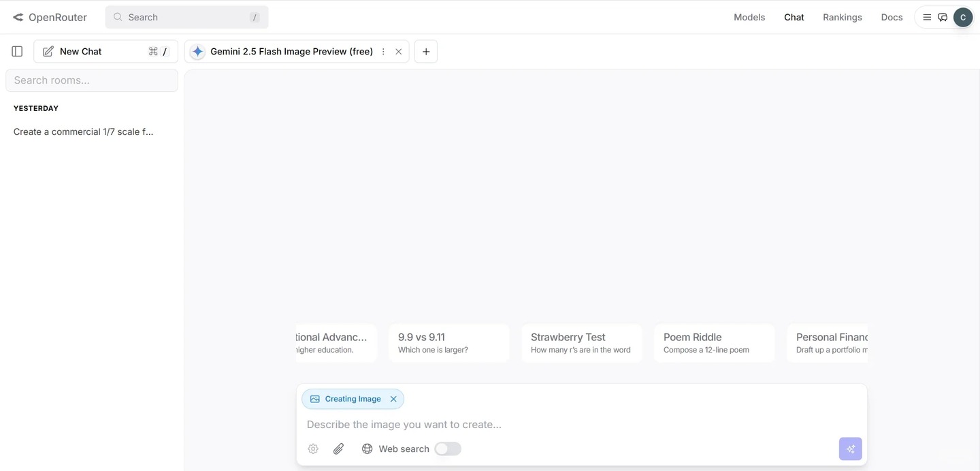Open the chat bubble icon in header
The width and height of the screenshot is (980, 471).
point(943,17)
